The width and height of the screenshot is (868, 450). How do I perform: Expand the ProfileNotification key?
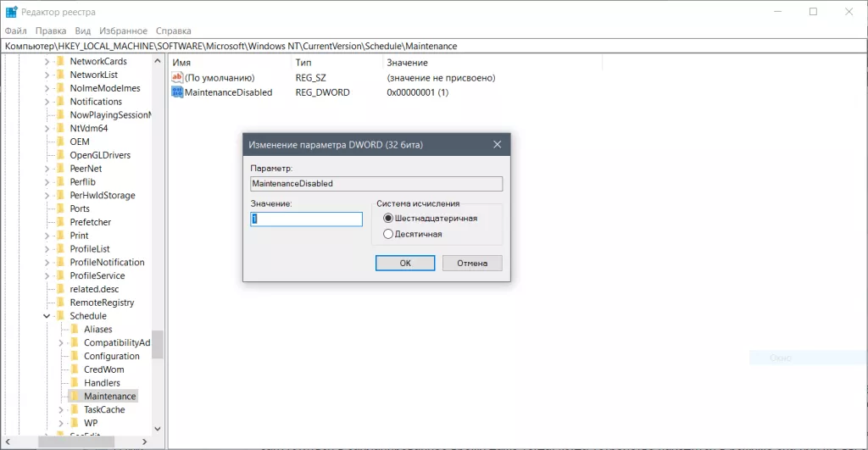(47, 263)
